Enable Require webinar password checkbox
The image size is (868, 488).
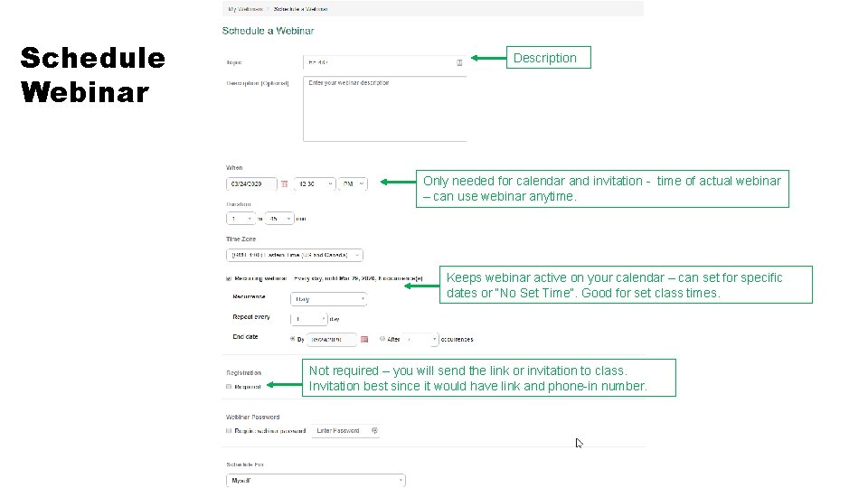(229, 431)
